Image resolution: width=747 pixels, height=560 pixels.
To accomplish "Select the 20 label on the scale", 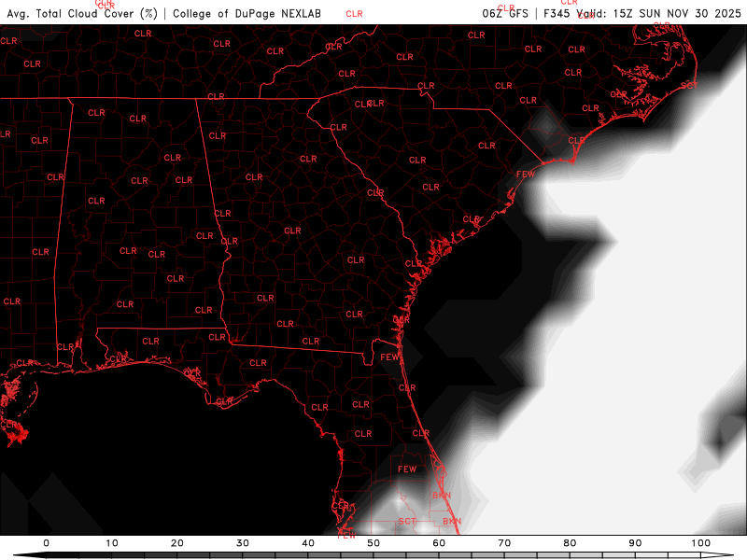I will click(x=177, y=543).
